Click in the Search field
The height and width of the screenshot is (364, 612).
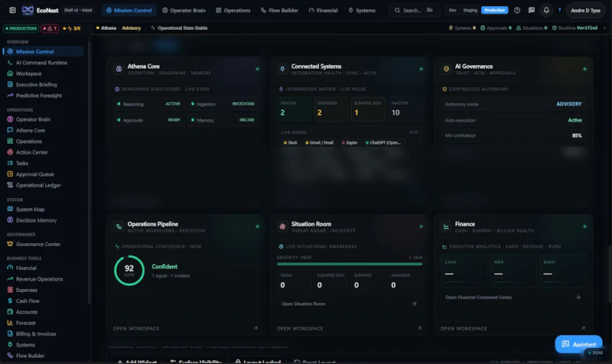(x=414, y=11)
